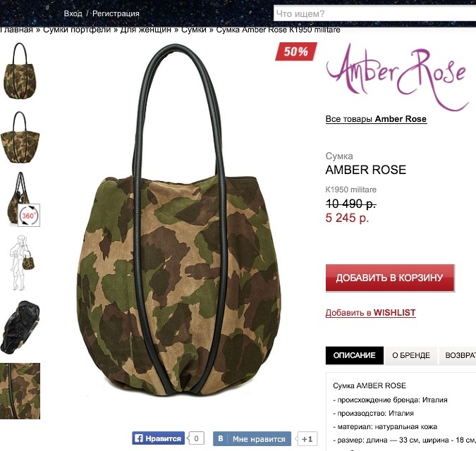Open Все товары Amber Rose link
The image size is (476, 451).
pyautogui.click(x=376, y=119)
